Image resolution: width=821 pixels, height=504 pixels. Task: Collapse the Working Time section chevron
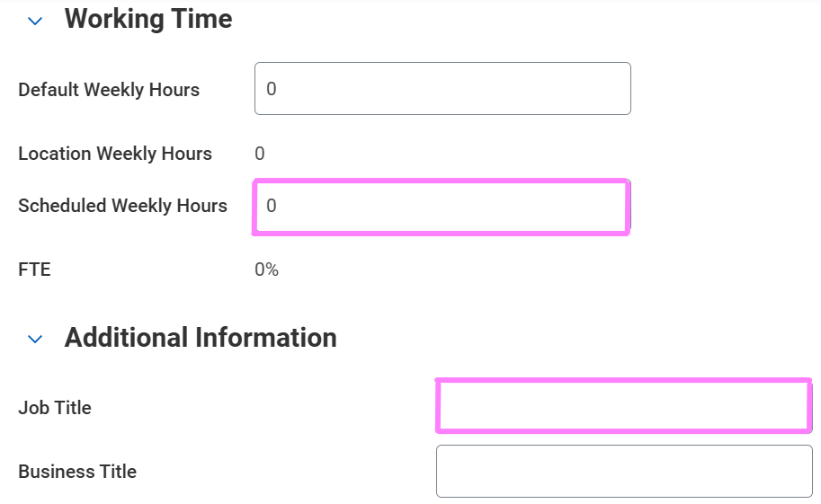35,21
